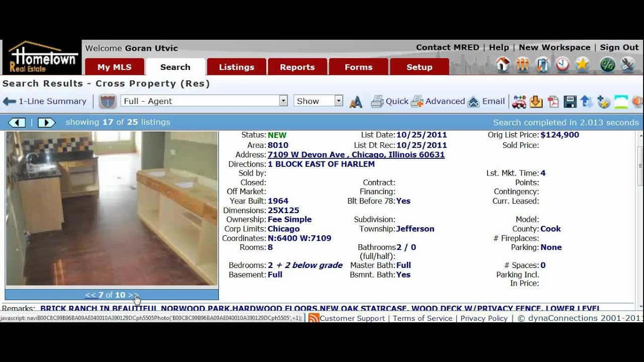
Task: Click the showing 17 of 25 listings text
Action: pyautogui.click(x=118, y=122)
